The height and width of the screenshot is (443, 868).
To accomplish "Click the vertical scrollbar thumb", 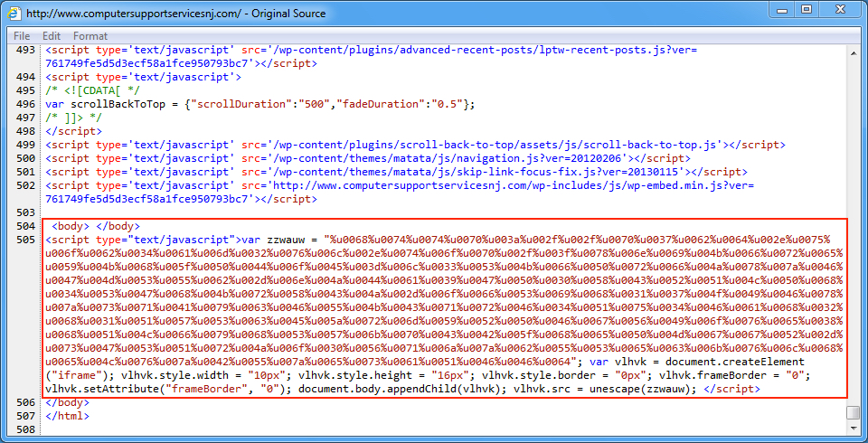I will [x=853, y=413].
